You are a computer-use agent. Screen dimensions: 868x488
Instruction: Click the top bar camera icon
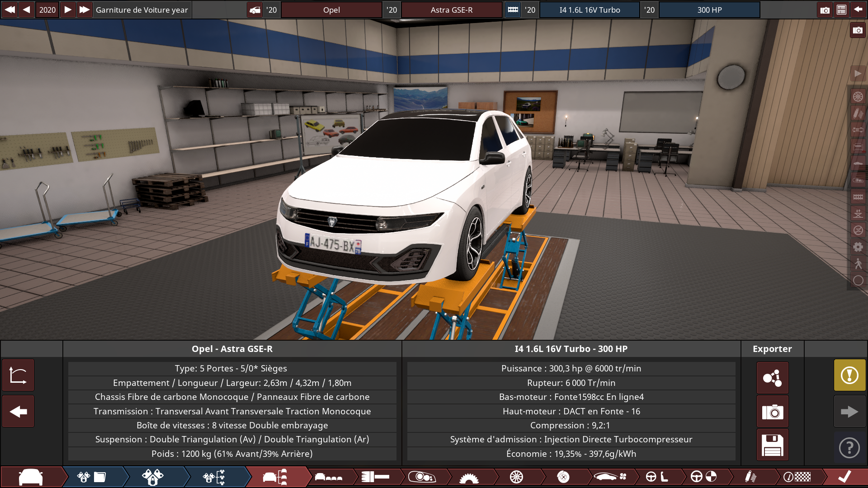(x=825, y=9)
